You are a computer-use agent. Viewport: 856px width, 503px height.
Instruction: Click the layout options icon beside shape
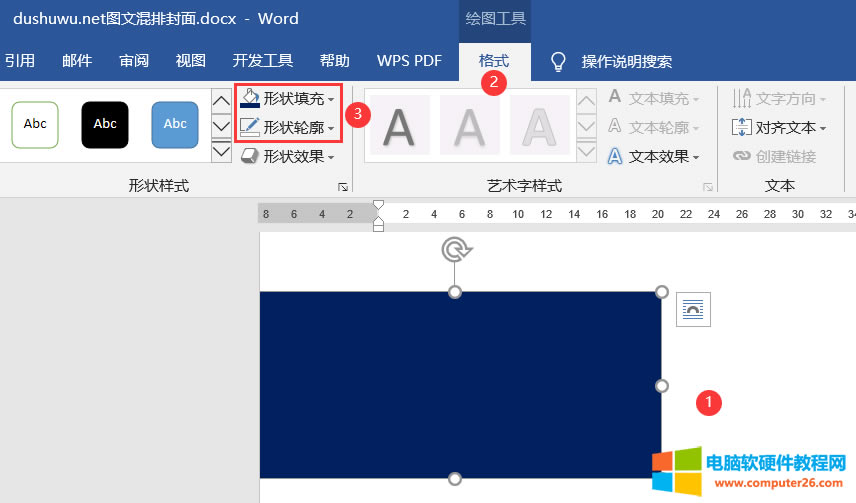click(692, 310)
